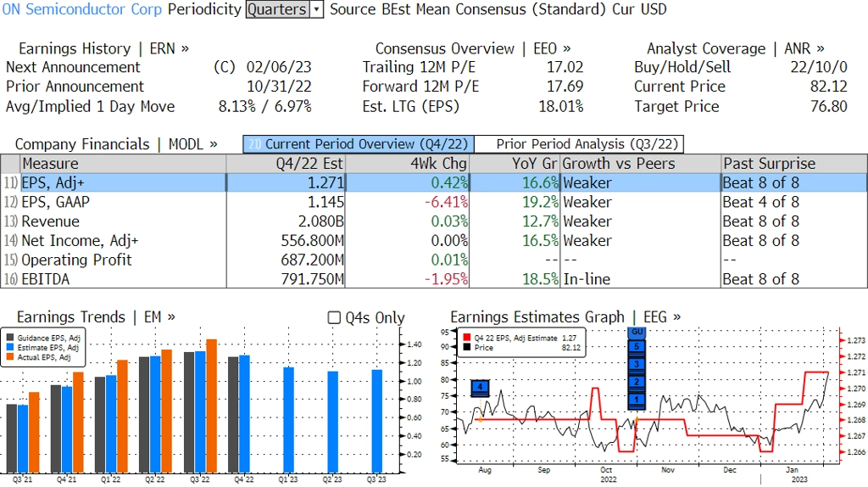
Task: Click Forward 12M P/E value 17.69
Action: tap(565, 87)
